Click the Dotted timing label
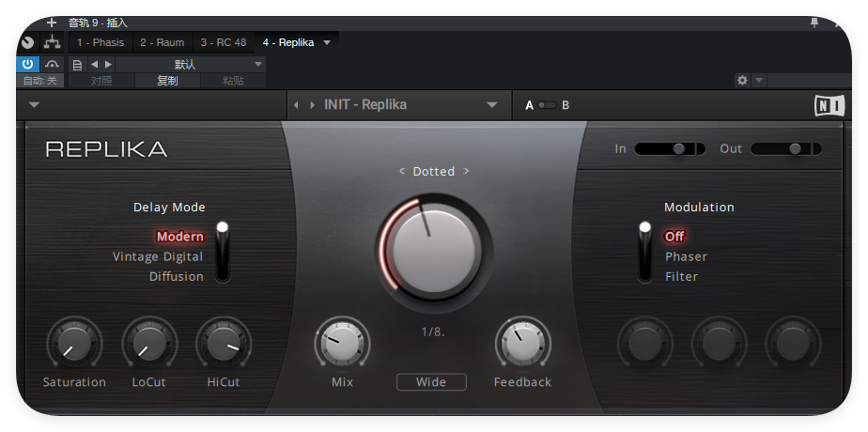This screenshot has height=432, width=868. coord(433,172)
